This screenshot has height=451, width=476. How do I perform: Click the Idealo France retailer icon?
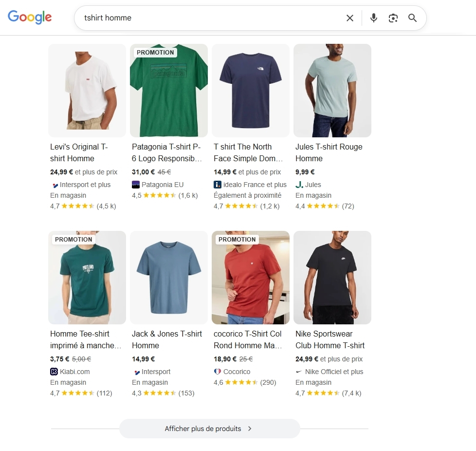pos(217,185)
